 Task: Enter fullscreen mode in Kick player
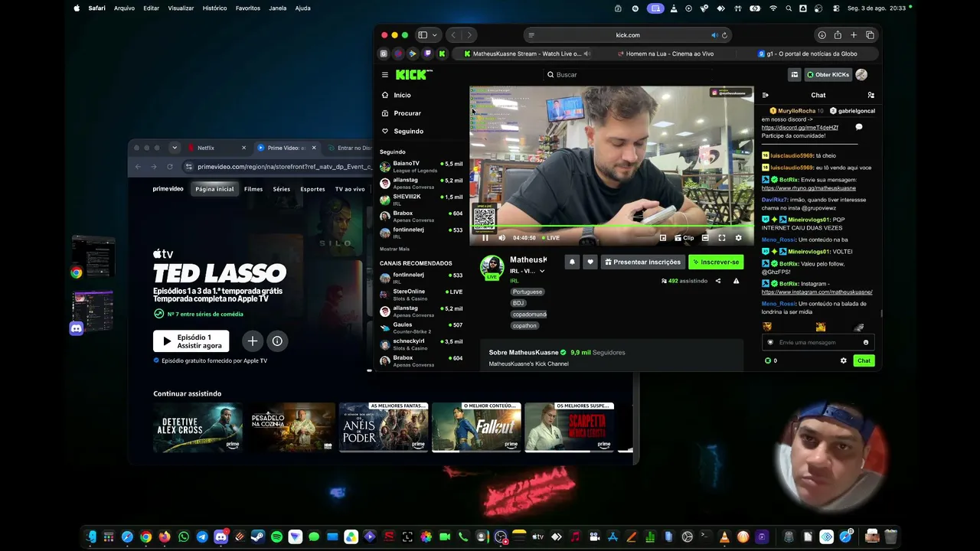(x=721, y=238)
